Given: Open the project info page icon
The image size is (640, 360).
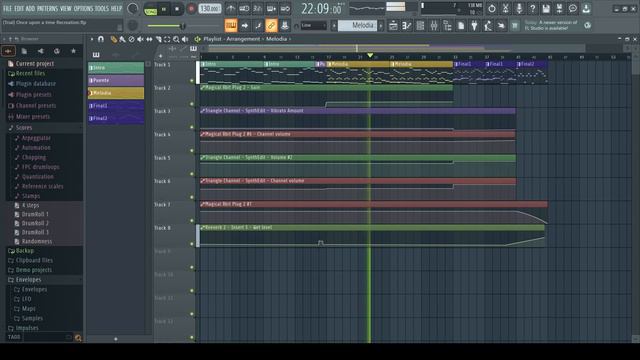Looking at the screenshot, I should click(461, 26).
